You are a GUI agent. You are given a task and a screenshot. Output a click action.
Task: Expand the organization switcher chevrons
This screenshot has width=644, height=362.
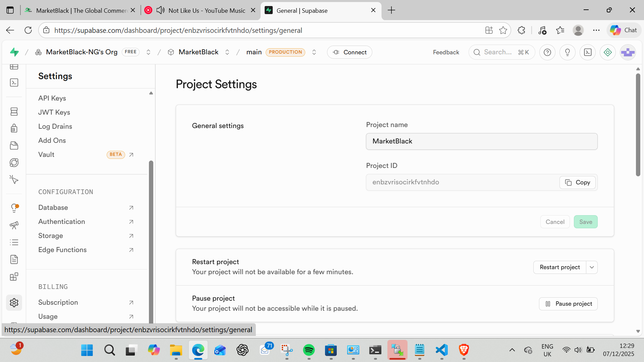(148, 52)
